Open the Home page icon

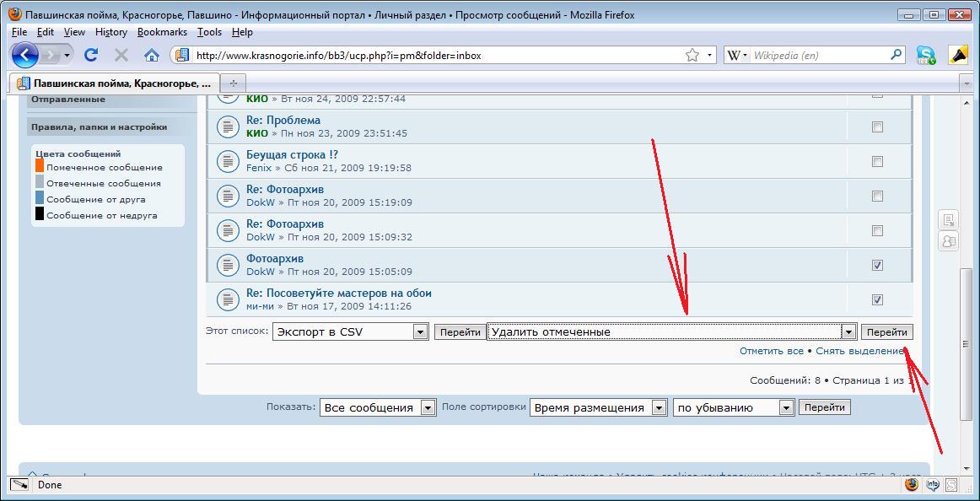[152, 55]
